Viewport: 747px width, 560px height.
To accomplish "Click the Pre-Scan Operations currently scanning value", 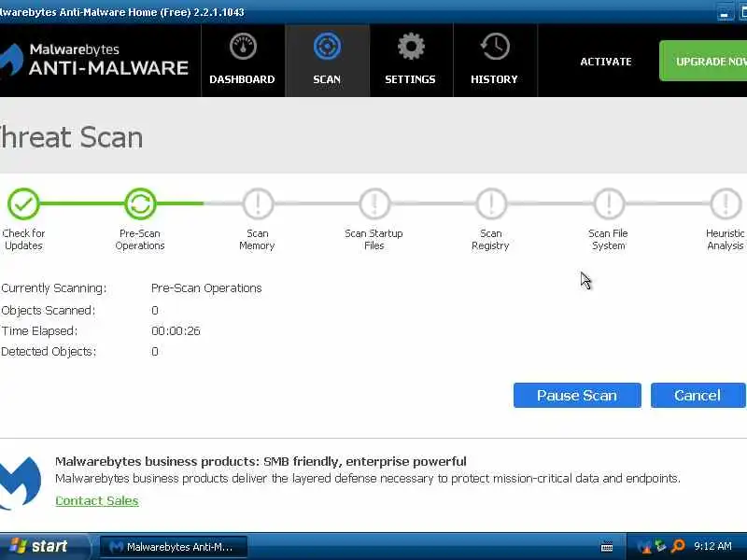I will coord(206,288).
